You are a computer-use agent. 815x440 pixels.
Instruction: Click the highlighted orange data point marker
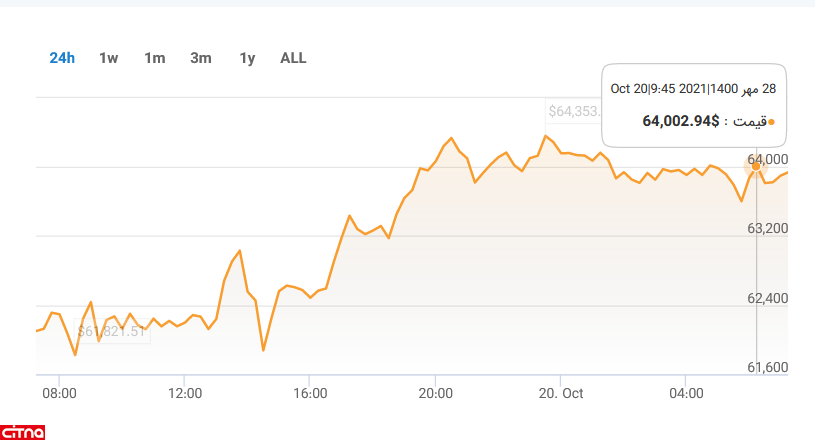coord(756,165)
